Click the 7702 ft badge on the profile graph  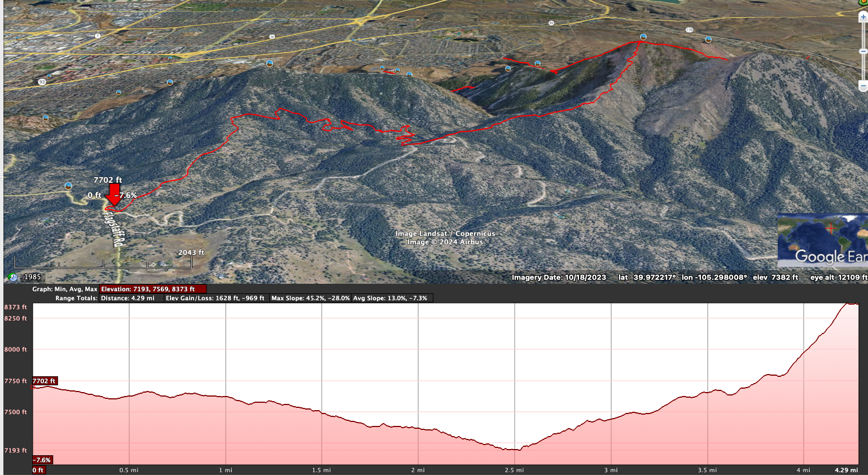click(x=45, y=381)
